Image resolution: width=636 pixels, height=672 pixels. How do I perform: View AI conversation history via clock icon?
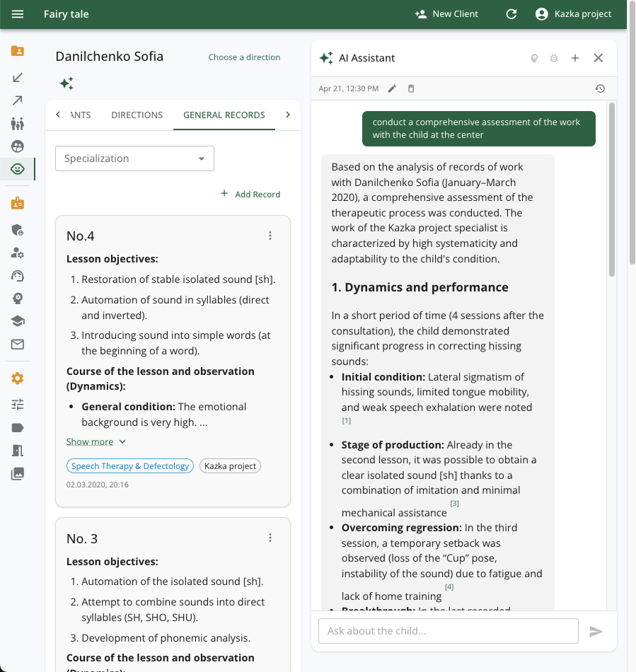(600, 88)
